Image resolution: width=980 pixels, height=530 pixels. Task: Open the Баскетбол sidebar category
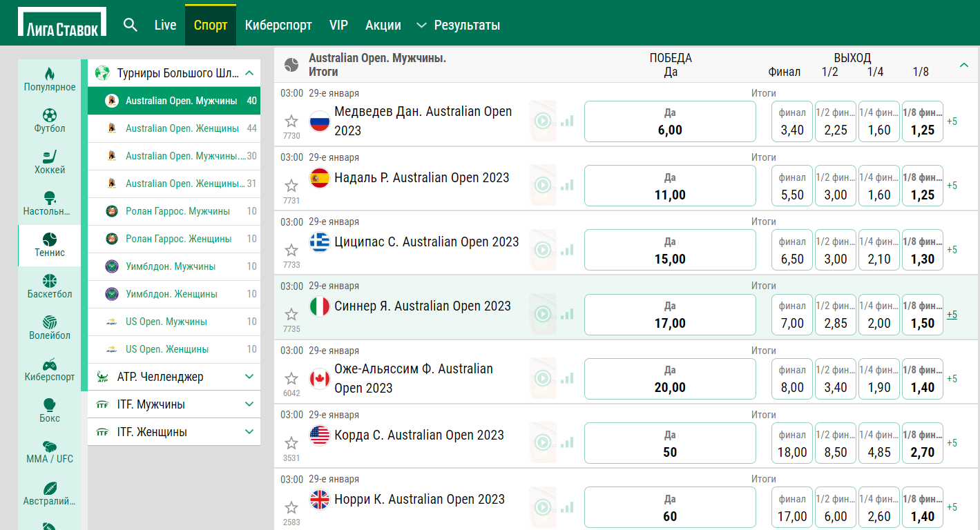click(50, 287)
